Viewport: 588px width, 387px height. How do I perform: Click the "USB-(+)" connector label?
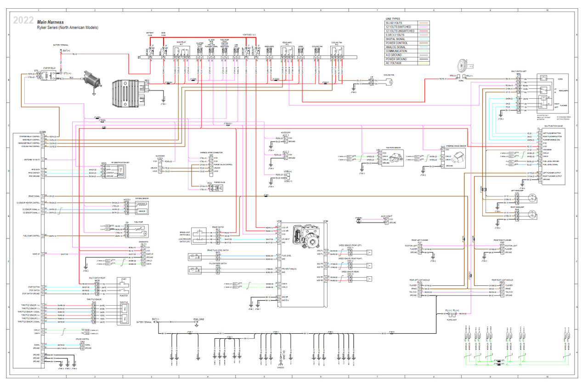[x=288, y=171]
